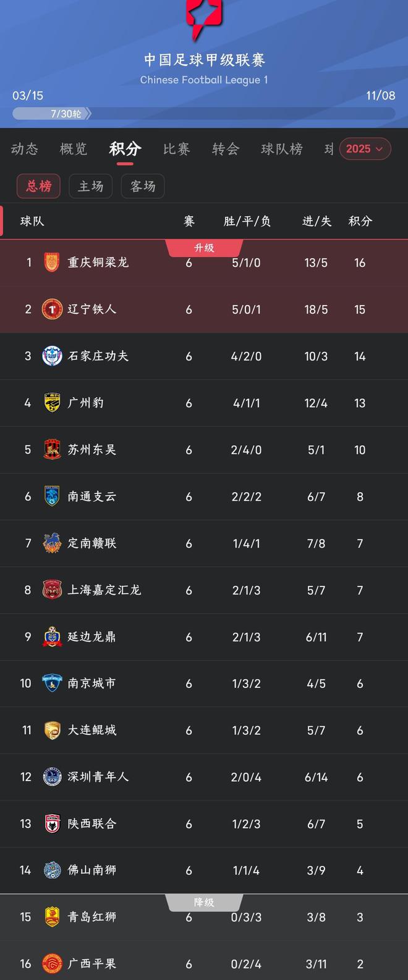The image size is (408, 980).
Task: Sort by the 积分 column header
Action: 360,221
